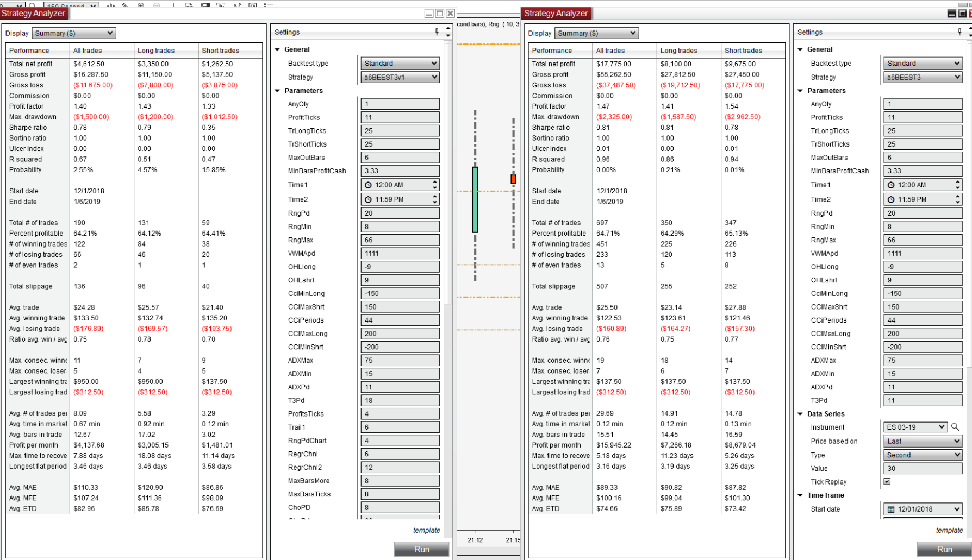Open right Display Summary ($) dropdown
The height and width of the screenshot is (560, 972).
(x=597, y=33)
